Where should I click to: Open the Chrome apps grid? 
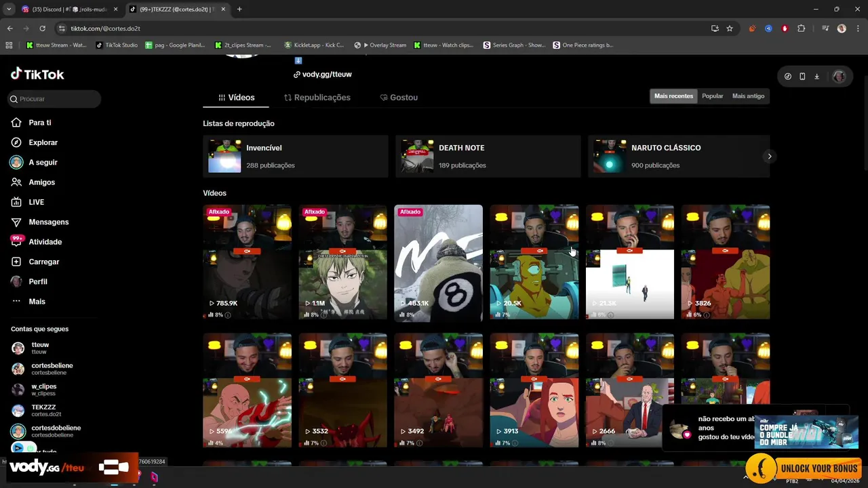pos(9,45)
